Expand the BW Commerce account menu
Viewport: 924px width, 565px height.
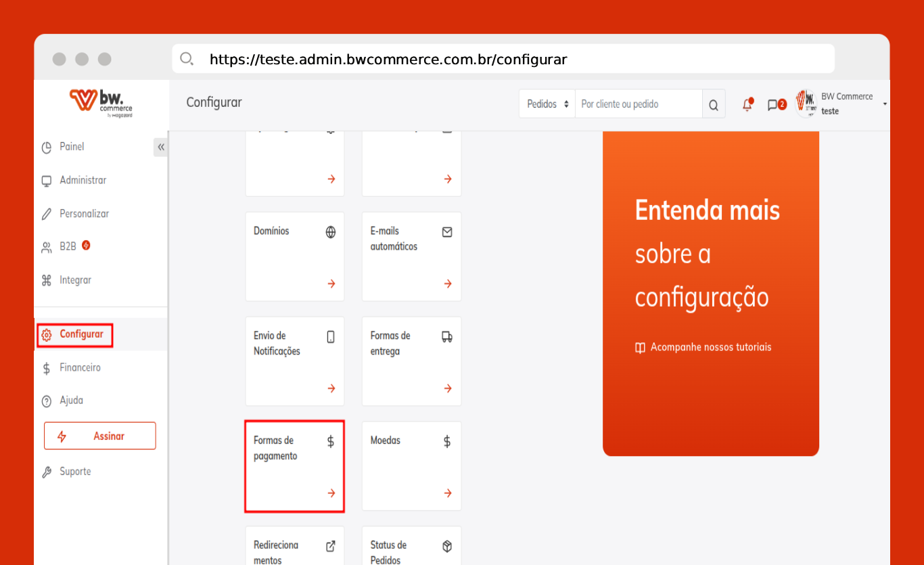pyautogui.click(x=885, y=104)
